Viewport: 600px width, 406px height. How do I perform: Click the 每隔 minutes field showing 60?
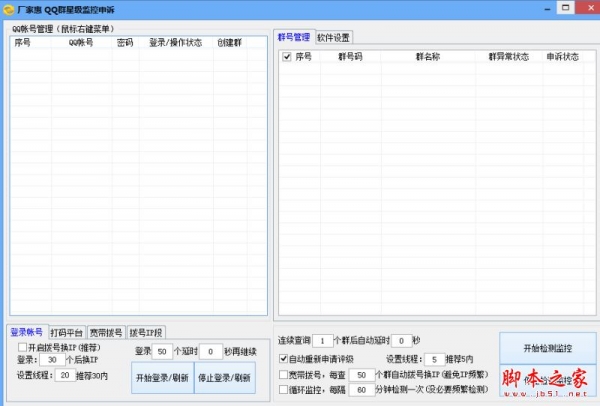tap(362, 390)
